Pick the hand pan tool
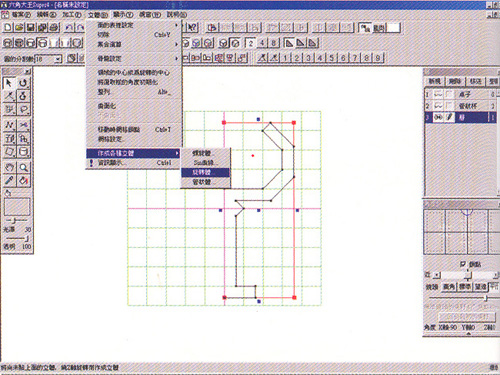This screenshot has height=375, width=500. coord(9,167)
